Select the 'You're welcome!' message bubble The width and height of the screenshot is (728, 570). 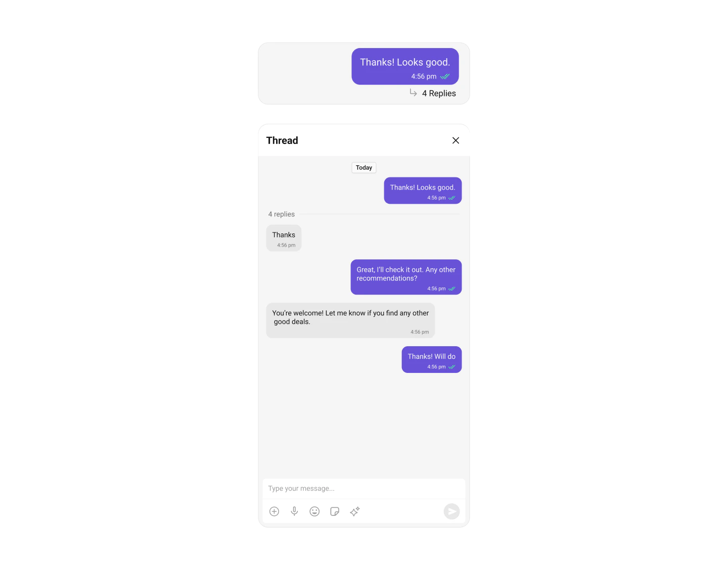click(350, 320)
